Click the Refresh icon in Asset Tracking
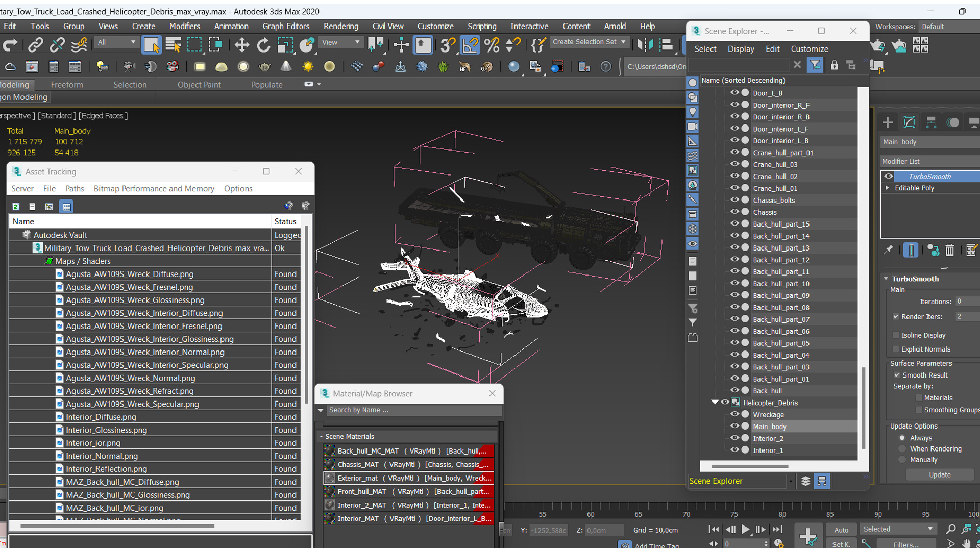The width and height of the screenshot is (980, 551). pos(16,206)
